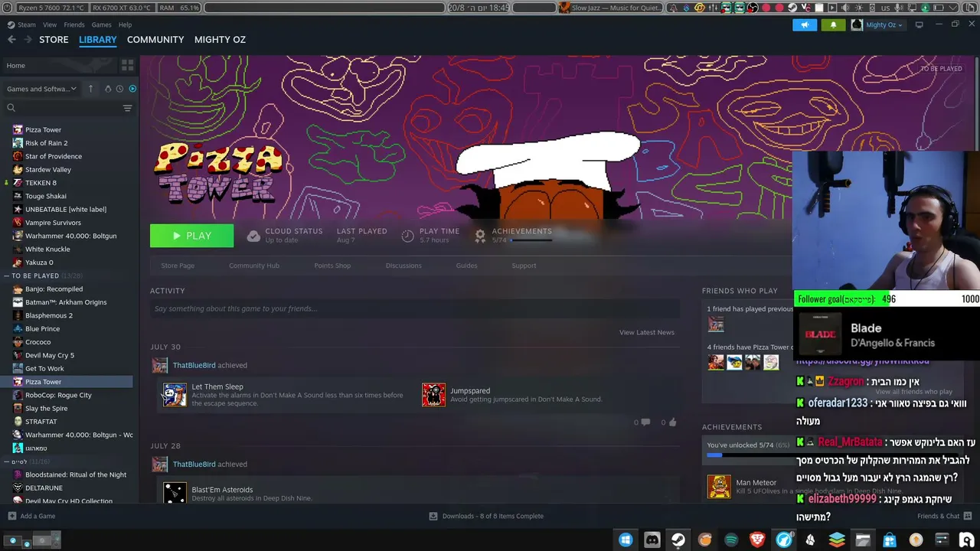Open the Guides link
Viewport: 980px width, 551px height.
(466, 266)
